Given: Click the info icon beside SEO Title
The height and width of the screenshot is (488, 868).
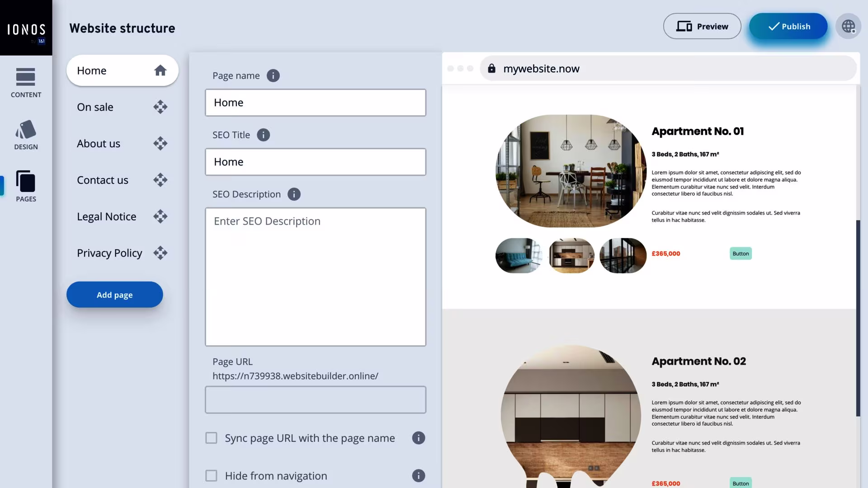Looking at the screenshot, I should (263, 135).
